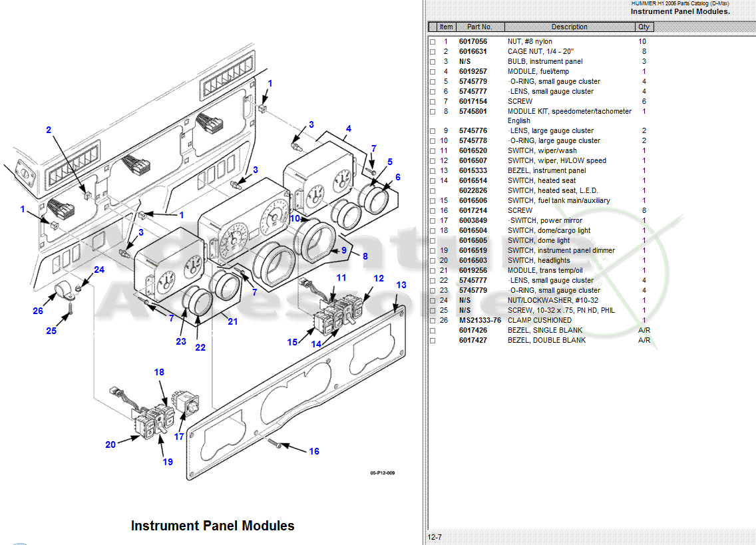Tick checkbox for CLAMP CUSHIONED row
Viewport: 756px width, 545px height.
(x=433, y=320)
